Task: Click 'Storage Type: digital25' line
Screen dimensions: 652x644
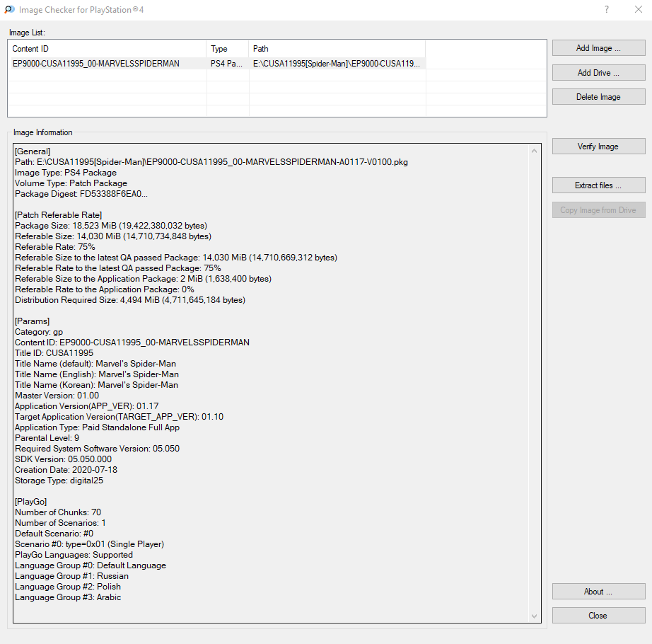Action: (x=59, y=481)
